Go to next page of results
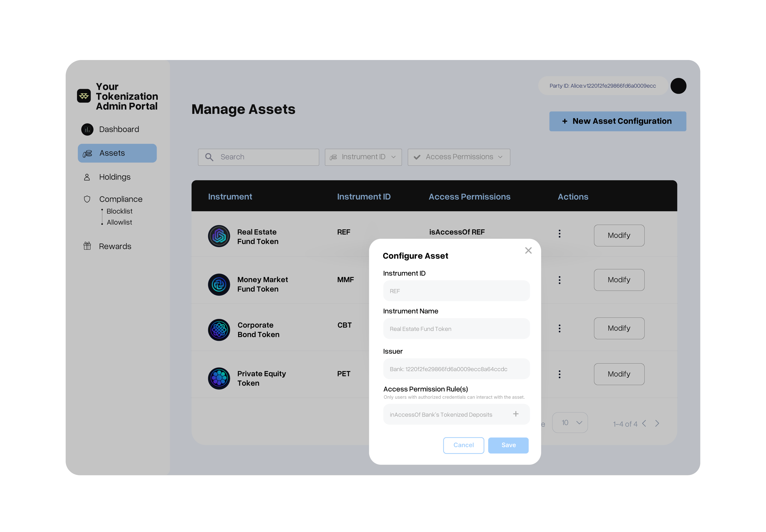 point(657,423)
